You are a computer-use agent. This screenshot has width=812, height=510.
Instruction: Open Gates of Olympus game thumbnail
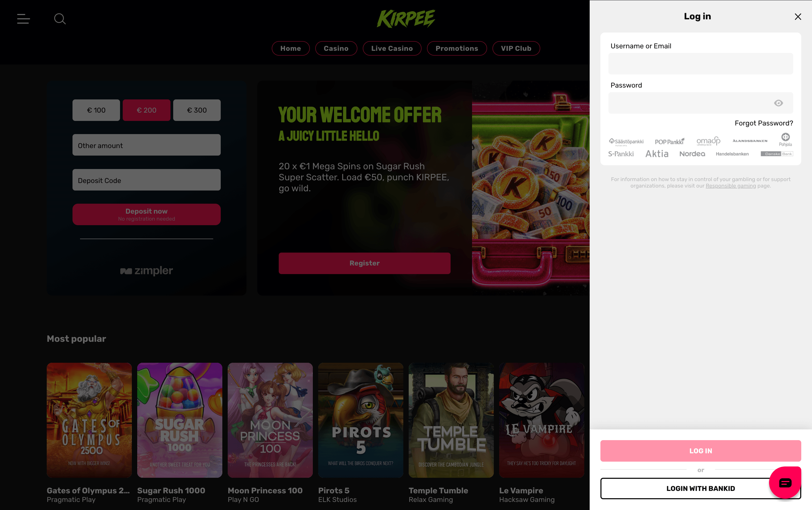(89, 420)
